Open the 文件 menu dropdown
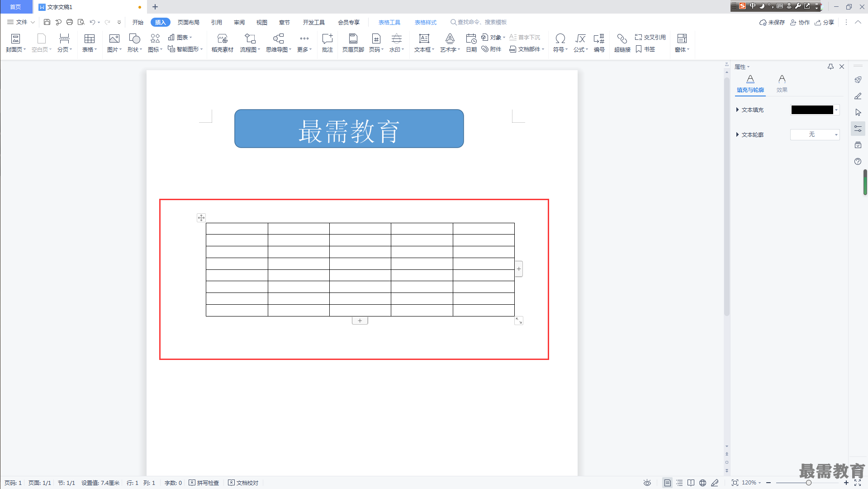Screen dimensions: 868x489 coord(21,22)
